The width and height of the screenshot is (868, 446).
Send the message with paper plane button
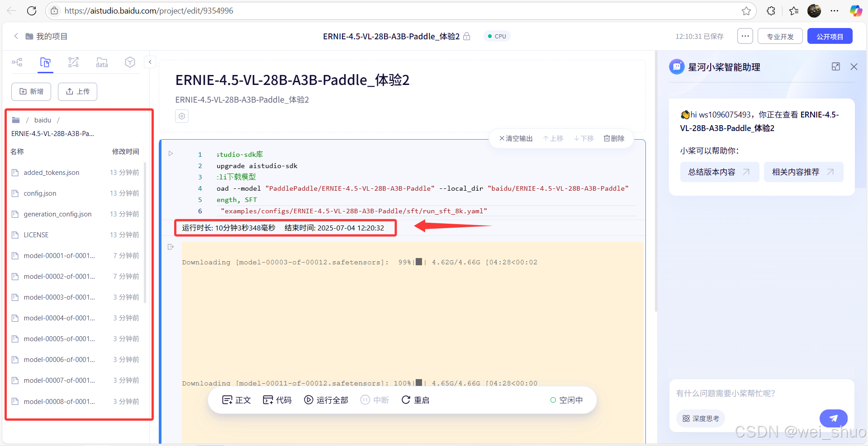(x=834, y=418)
